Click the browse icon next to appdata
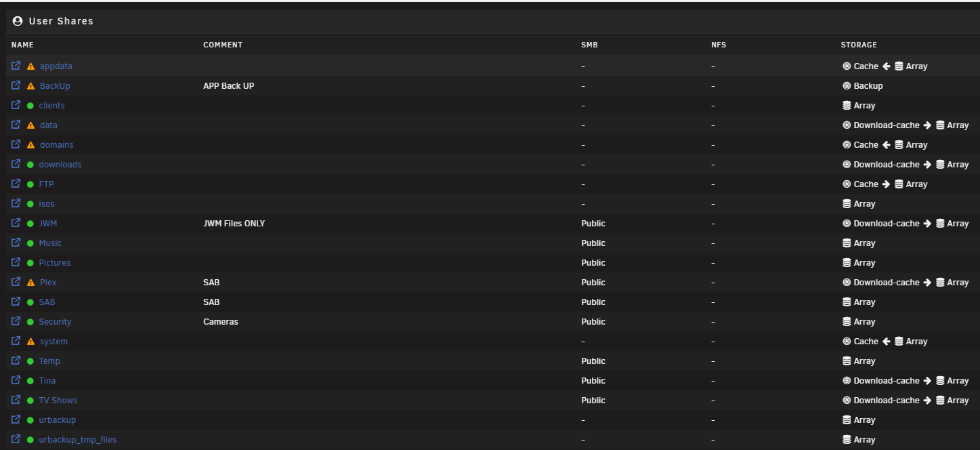Viewport: 980px width, 450px height. (x=16, y=66)
